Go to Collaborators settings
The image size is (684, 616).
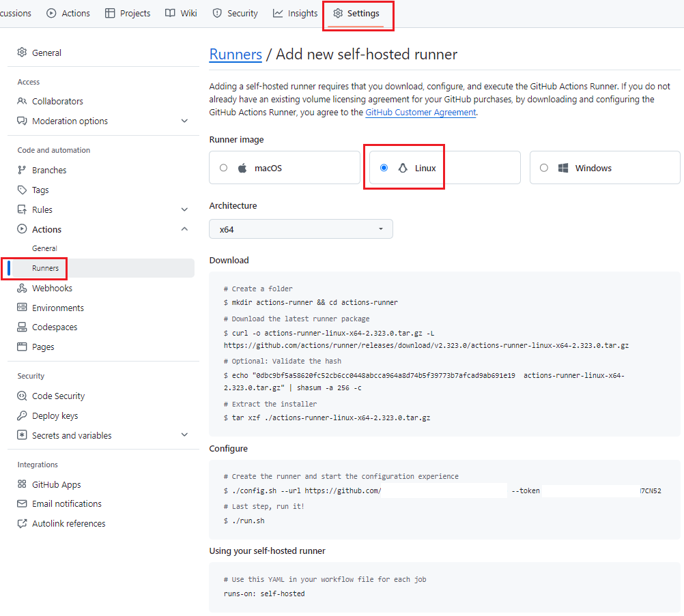tap(57, 101)
